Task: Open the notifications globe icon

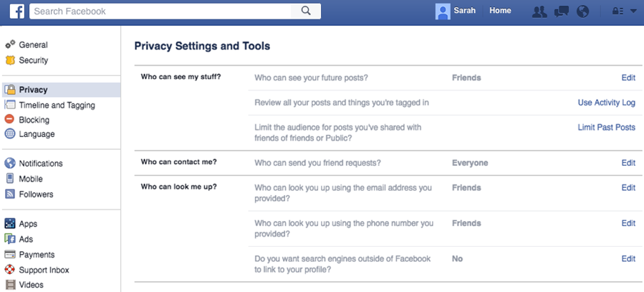Action: point(582,11)
